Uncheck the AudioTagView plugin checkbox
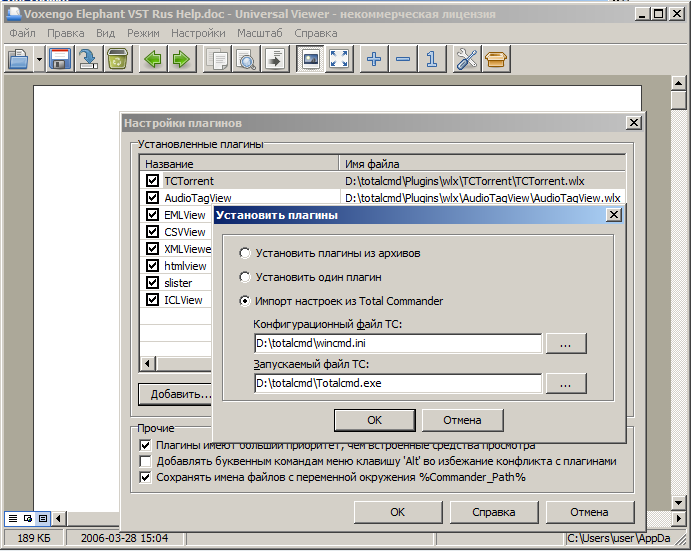This screenshot has width=691, height=551. pyautogui.click(x=152, y=197)
